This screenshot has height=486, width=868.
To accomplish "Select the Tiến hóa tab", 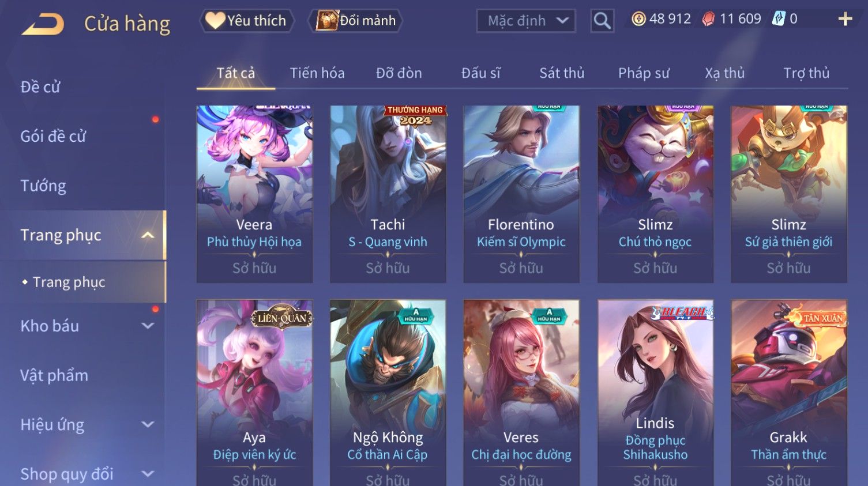I will (x=317, y=73).
